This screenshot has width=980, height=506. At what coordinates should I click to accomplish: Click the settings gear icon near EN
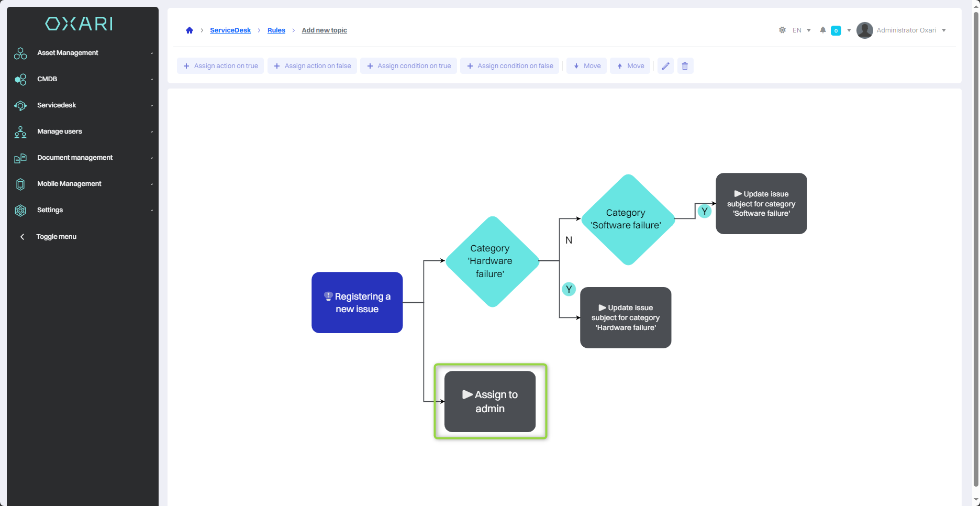(782, 30)
